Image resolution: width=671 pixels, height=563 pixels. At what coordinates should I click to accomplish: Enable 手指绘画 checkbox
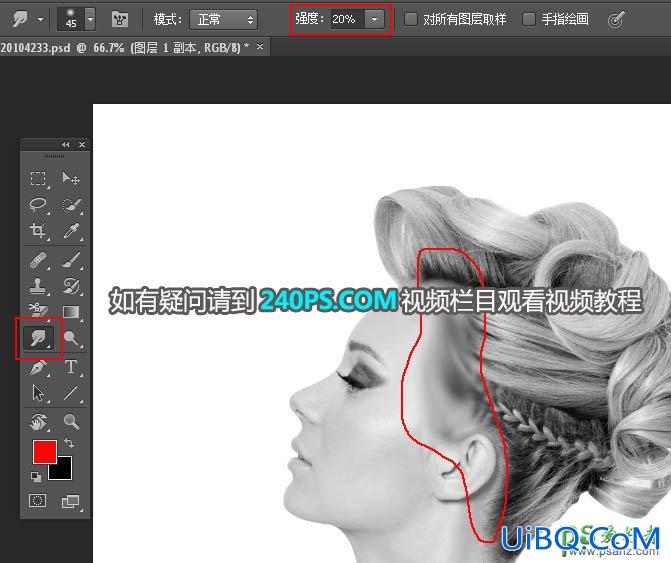pos(528,19)
